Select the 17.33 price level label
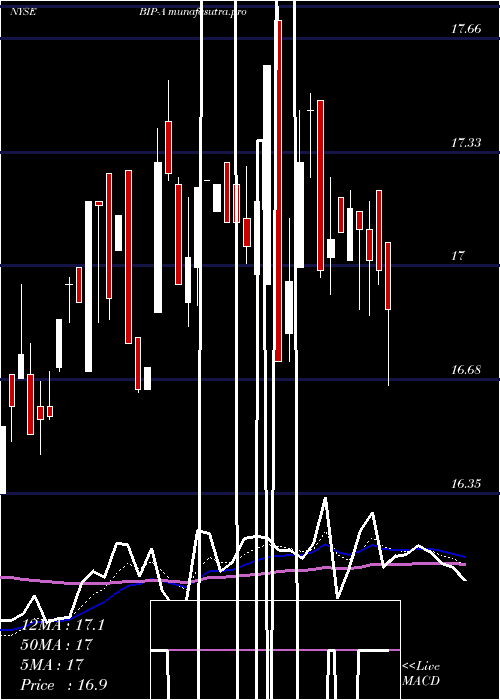Image resolution: width=500 pixels, height=700 pixels. tap(466, 143)
